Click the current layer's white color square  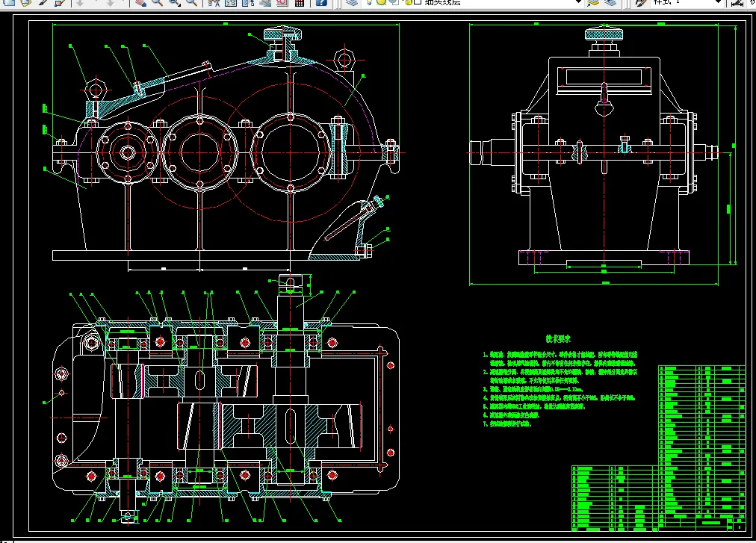(418, 2)
